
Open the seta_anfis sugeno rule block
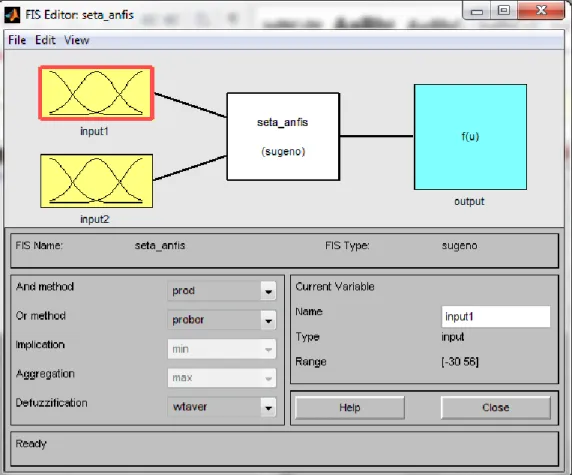283,136
